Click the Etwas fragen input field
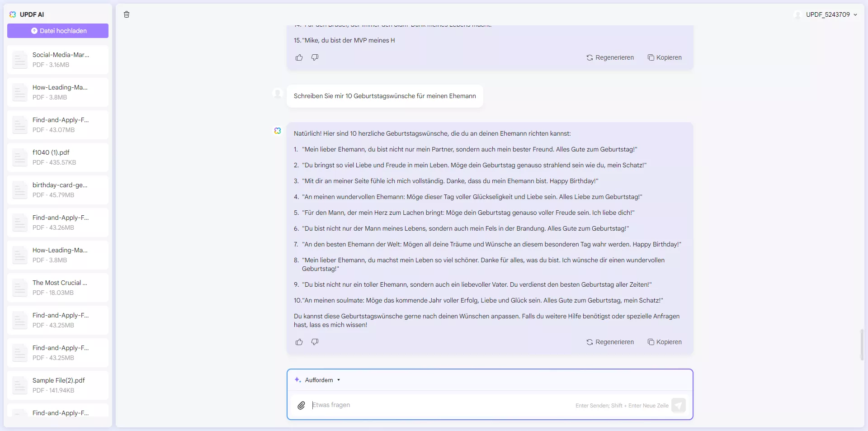 click(441, 405)
